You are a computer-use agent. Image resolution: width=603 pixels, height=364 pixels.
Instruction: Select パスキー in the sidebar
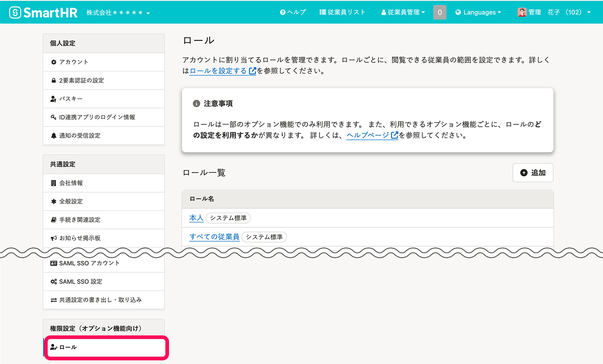click(71, 99)
